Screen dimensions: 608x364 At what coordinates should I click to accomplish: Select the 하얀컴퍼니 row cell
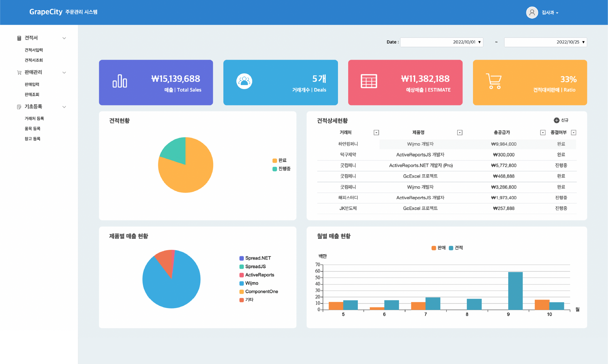(348, 144)
